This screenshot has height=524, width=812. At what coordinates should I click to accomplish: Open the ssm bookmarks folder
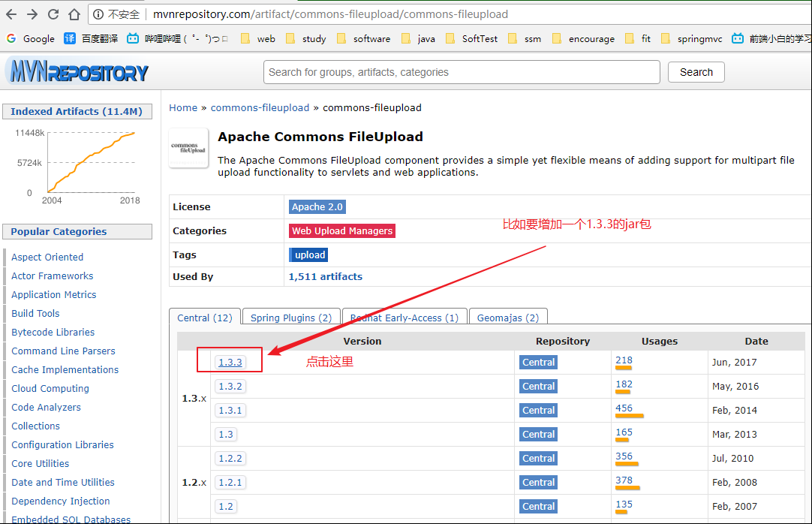(525, 39)
